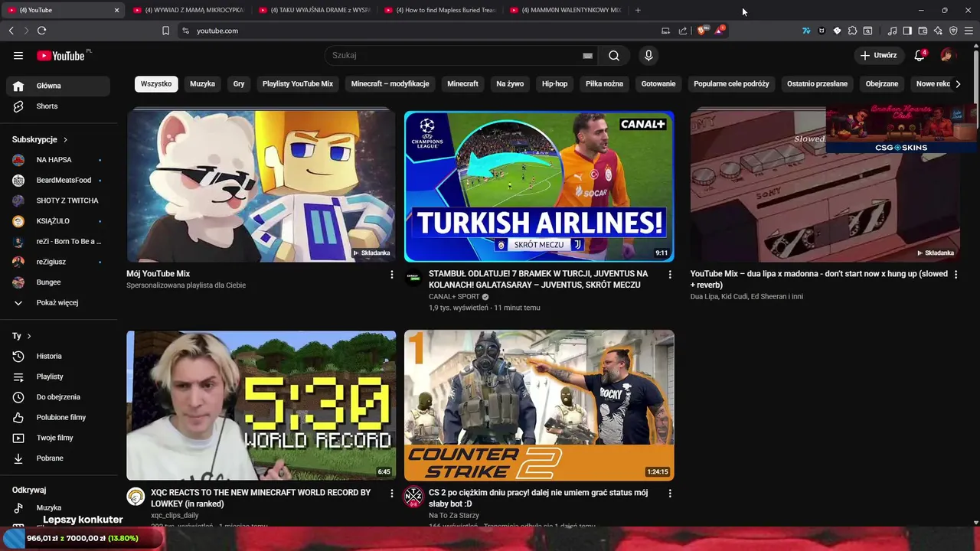Open the CANAL+ SPORT channel link
Screen dimensions: 980x551
[x=454, y=296]
